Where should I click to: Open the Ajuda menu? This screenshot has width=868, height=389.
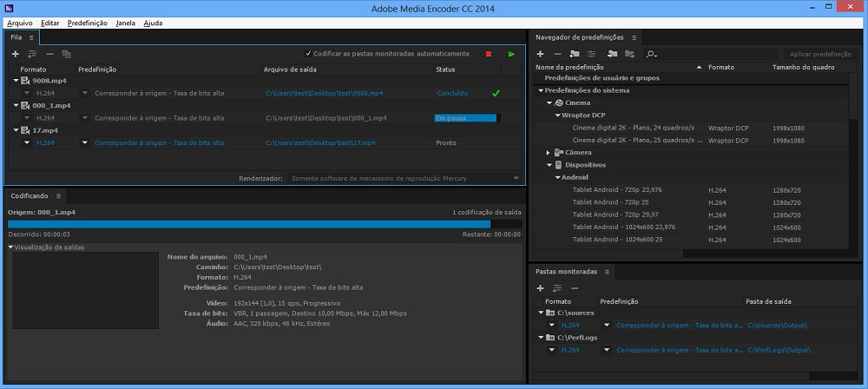(153, 23)
